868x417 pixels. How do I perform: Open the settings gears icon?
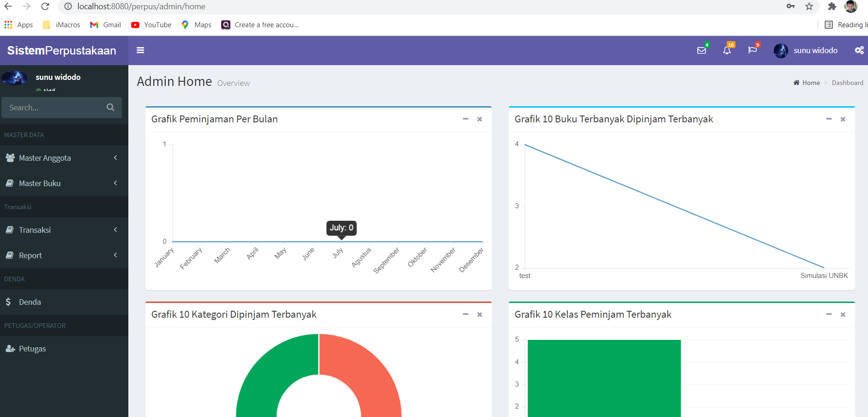[859, 50]
